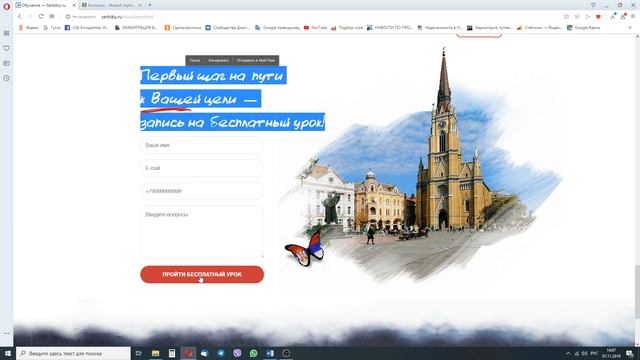This screenshot has height=360, width=640.
Task: Open the Черногория bookmark
Action: point(489,28)
